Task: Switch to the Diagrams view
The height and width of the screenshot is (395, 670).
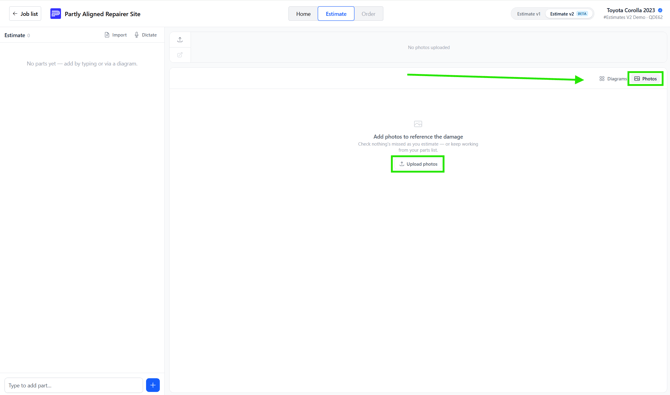Action: click(x=613, y=79)
